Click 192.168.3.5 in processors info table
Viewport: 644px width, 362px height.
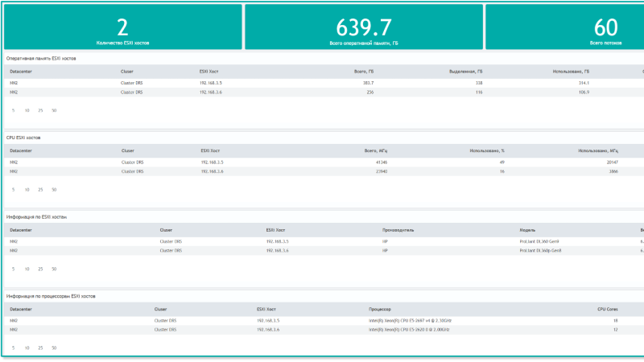click(268, 321)
